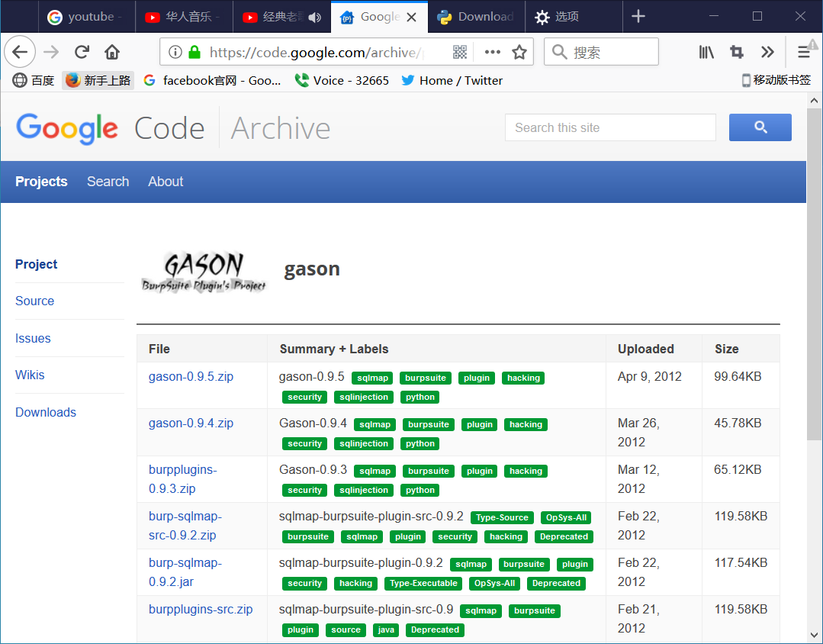
Task: Open the Home / Twitter bookmark
Action: [x=452, y=80]
